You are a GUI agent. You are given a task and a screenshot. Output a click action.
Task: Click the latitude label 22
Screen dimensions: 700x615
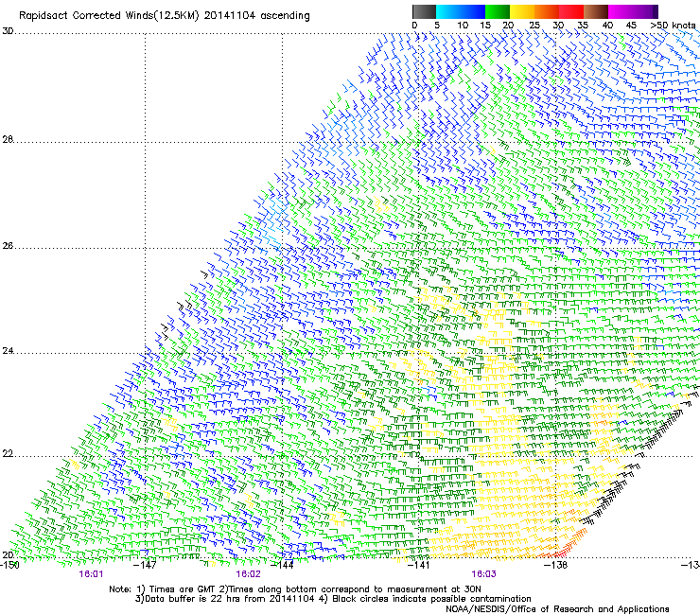[8, 454]
